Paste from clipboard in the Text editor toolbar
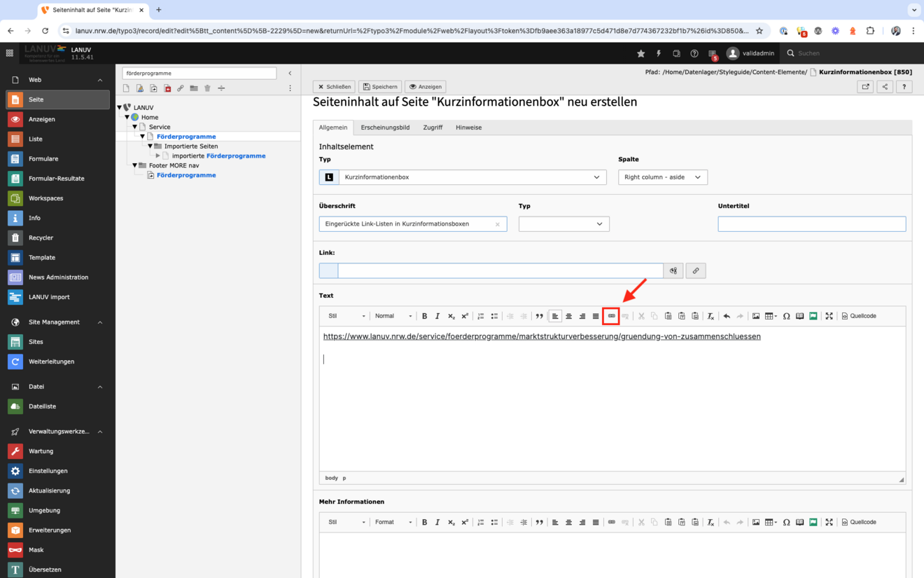This screenshot has width=924, height=578. tap(668, 316)
